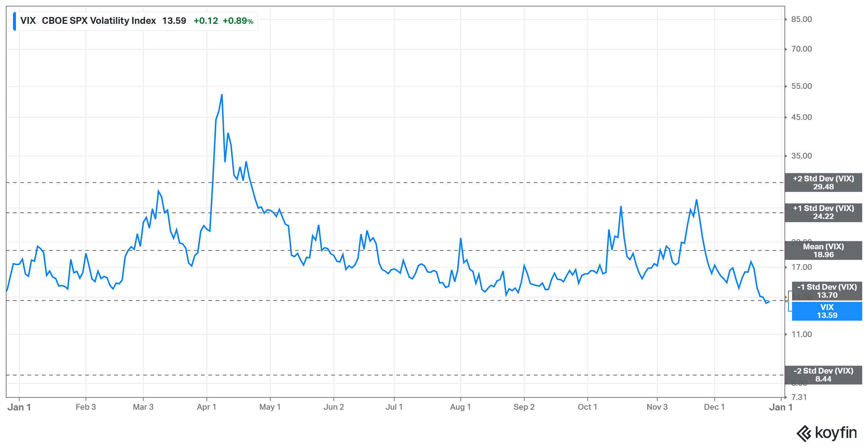Click the Apr 1 date on the x-axis
This screenshot has width=868, height=448.
coord(207,407)
